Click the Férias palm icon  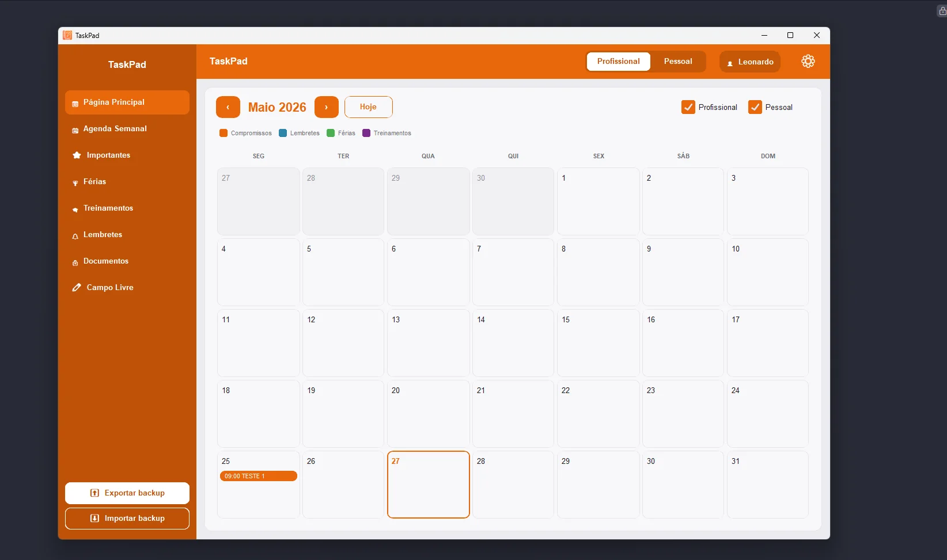coord(75,183)
